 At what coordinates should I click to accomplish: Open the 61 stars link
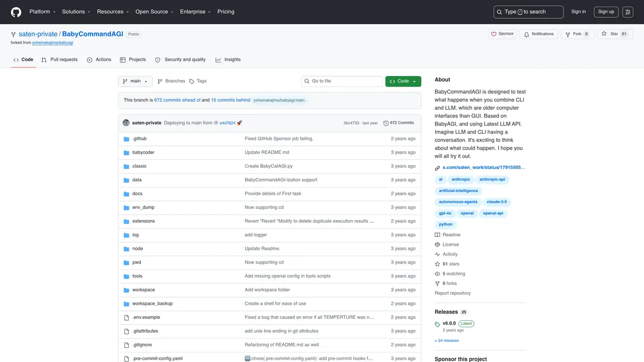(x=447, y=264)
